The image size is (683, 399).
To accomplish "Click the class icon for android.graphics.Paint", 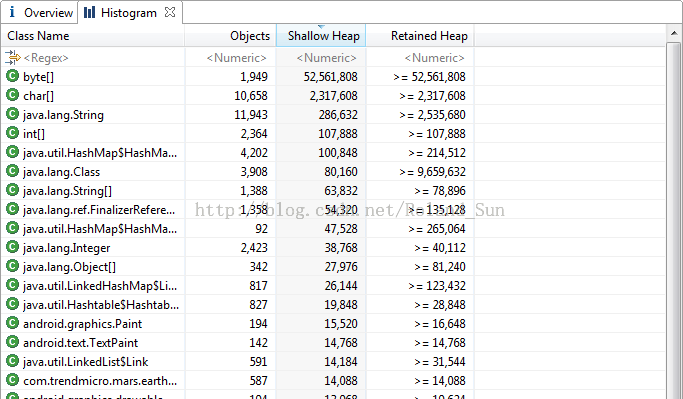I will 13,323.
